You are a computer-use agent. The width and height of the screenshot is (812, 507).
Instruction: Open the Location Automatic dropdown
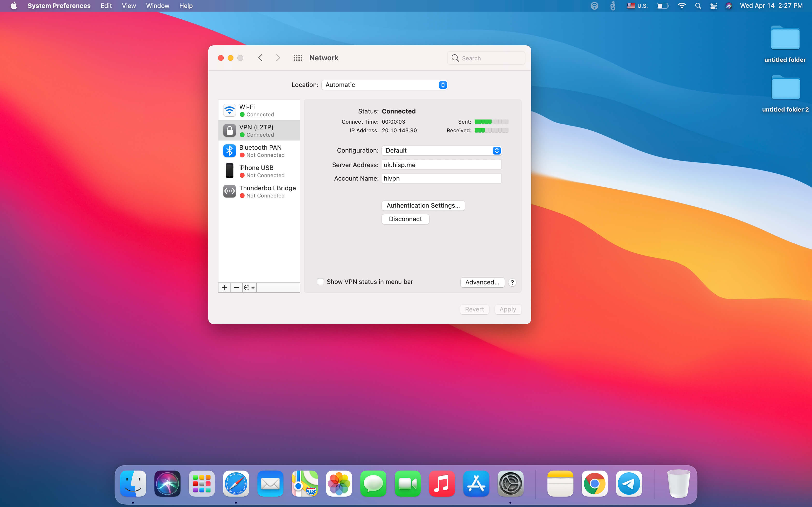point(384,85)
